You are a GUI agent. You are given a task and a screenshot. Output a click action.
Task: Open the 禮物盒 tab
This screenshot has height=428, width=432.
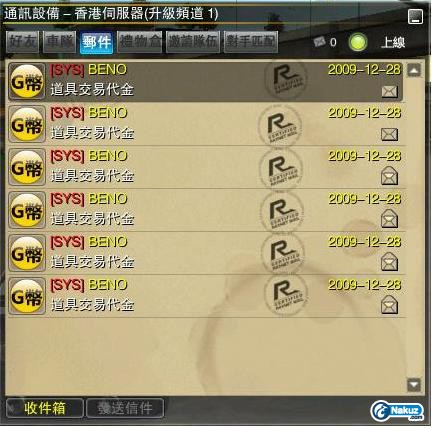[x=140, y=42]
